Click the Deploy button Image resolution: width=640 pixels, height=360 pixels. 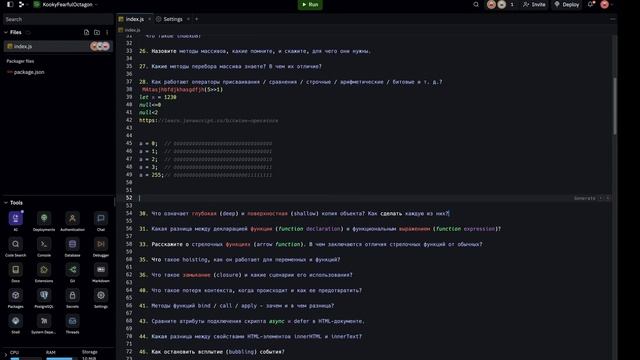tap(567, 4)
